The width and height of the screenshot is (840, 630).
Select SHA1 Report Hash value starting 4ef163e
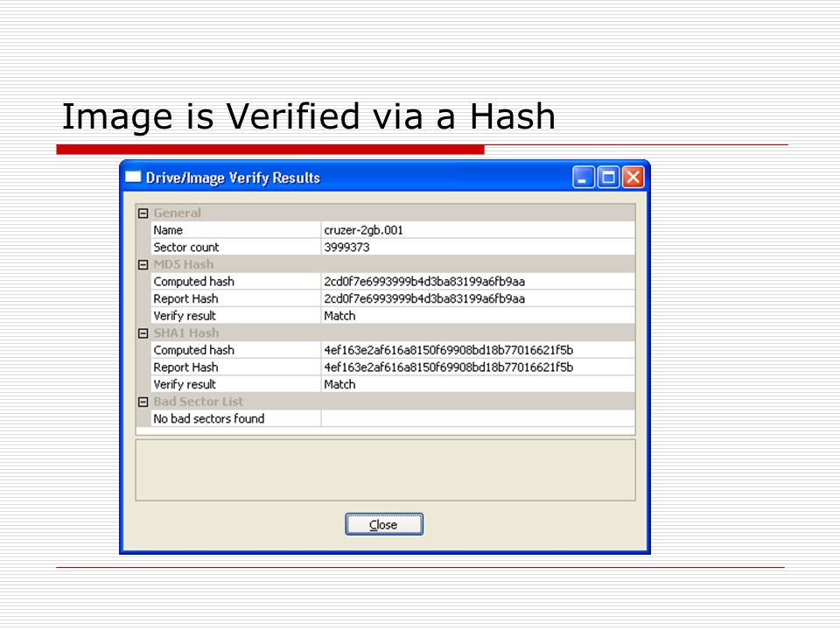pos(448,367)
